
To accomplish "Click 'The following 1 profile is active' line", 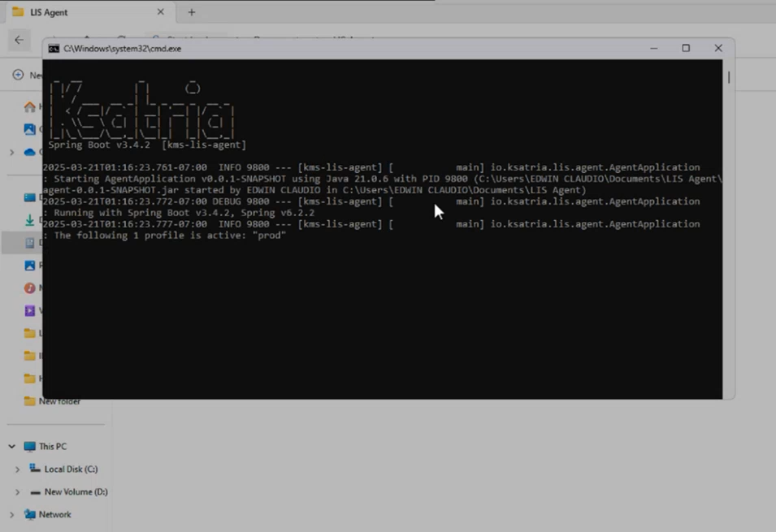I will tap(164, 236).
